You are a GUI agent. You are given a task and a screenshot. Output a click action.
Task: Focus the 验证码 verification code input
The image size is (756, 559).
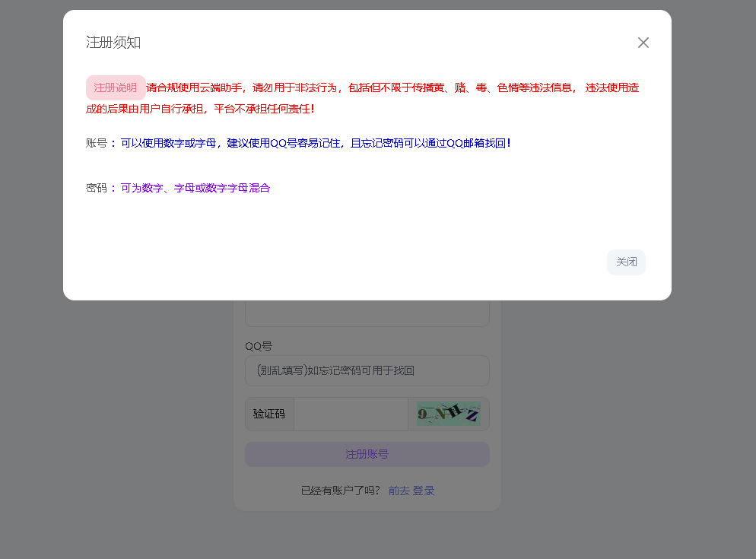coord(351,413)
